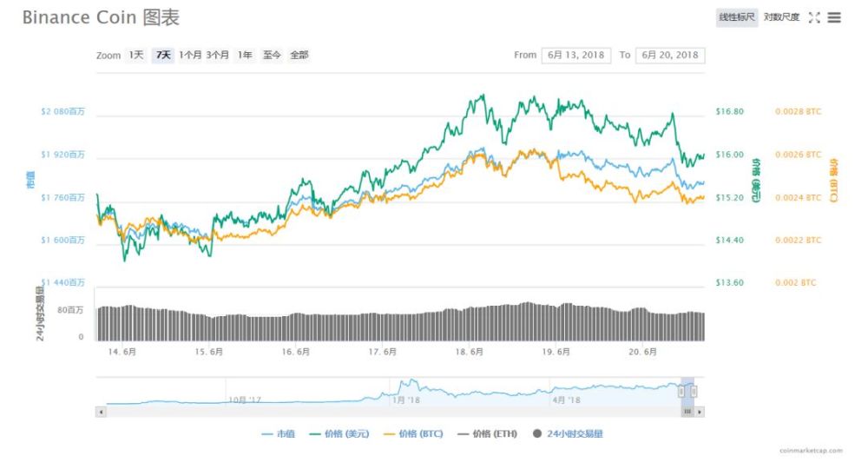Image resolution: width=868 pixels, height=469 pixels.
Task: Switch to 对数尺度 log scale
Action: pyautogui.click(x=781, y=17)
